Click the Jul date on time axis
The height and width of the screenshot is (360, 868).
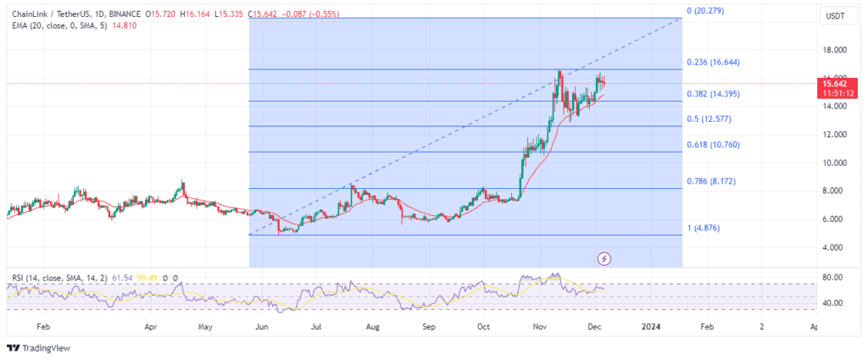pos(316,327)
